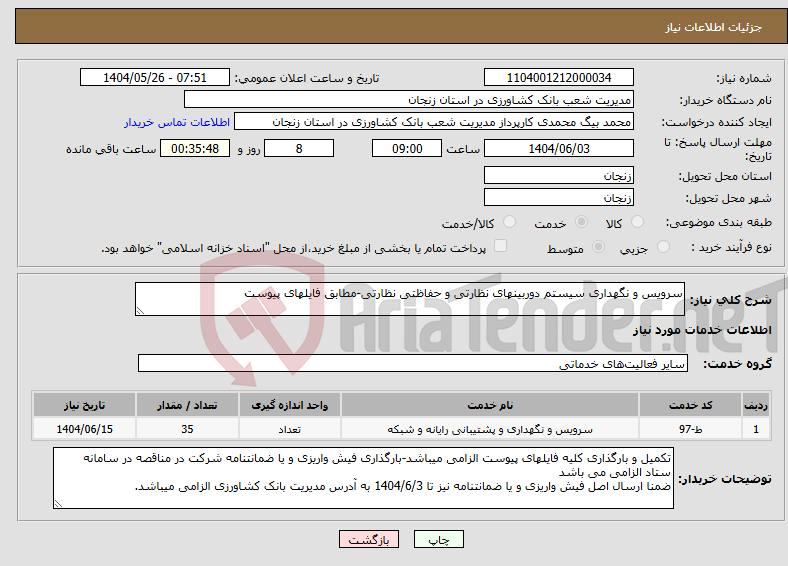Screen dimensions: 788x566
Task: Click the remaining time field 00:35:48
Action: pos(195,148)
